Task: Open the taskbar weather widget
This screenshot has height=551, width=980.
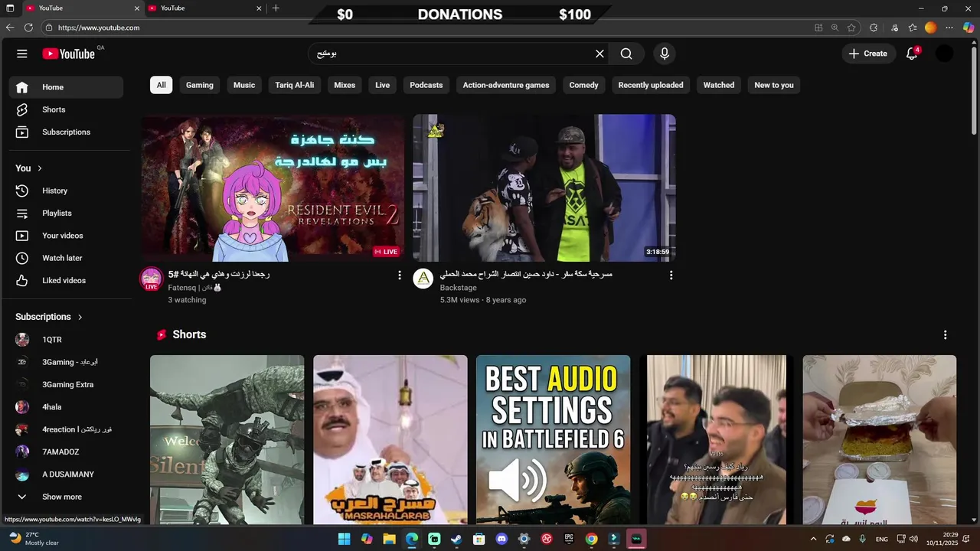Action: 34,539
